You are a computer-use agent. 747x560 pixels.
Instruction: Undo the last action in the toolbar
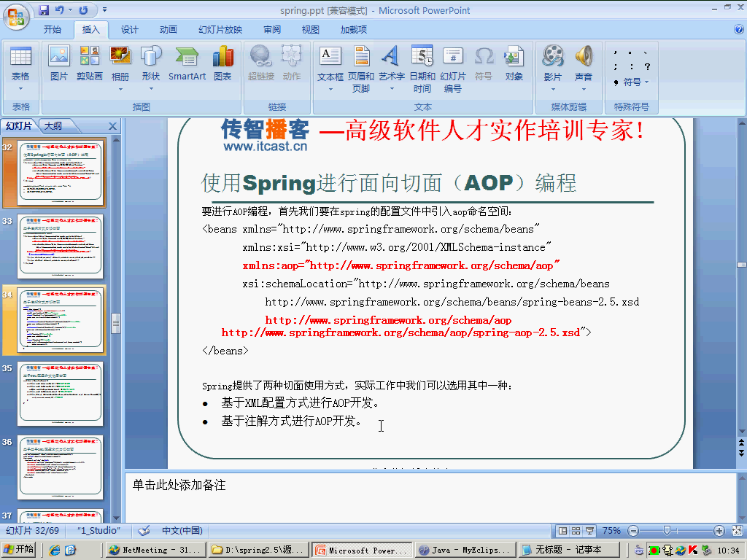coord(60,9)
